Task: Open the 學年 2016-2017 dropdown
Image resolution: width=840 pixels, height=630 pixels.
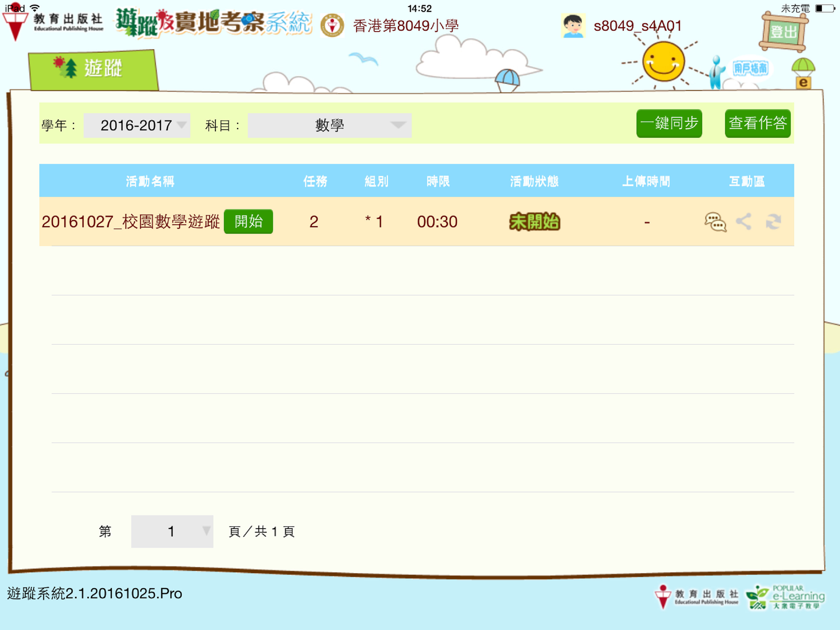Action: click(x=137, y=126)
